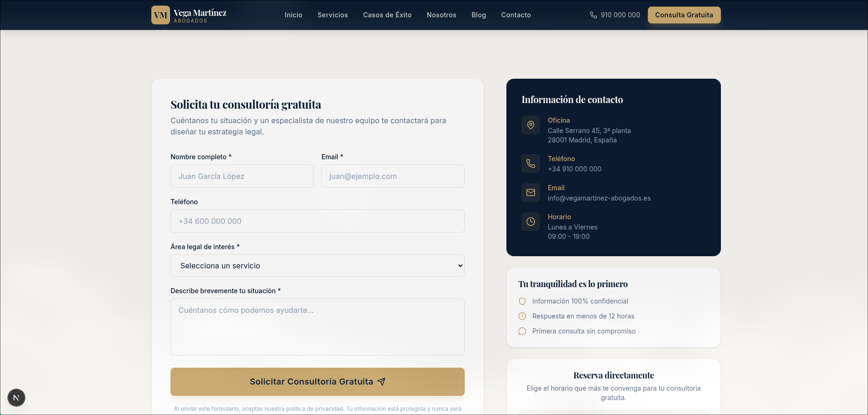Click the ABOGADOS subtitle under logo
Image resolution: width=868 pixels, height=415 pixels.
190,21
